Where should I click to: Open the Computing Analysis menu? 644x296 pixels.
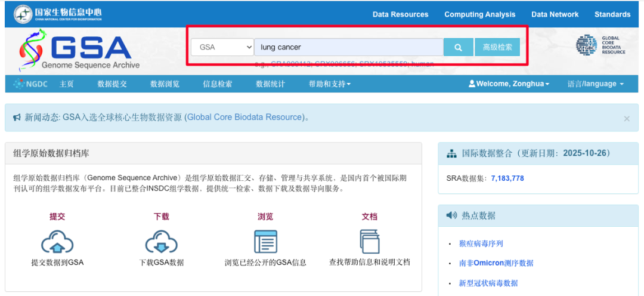(479, 14)
